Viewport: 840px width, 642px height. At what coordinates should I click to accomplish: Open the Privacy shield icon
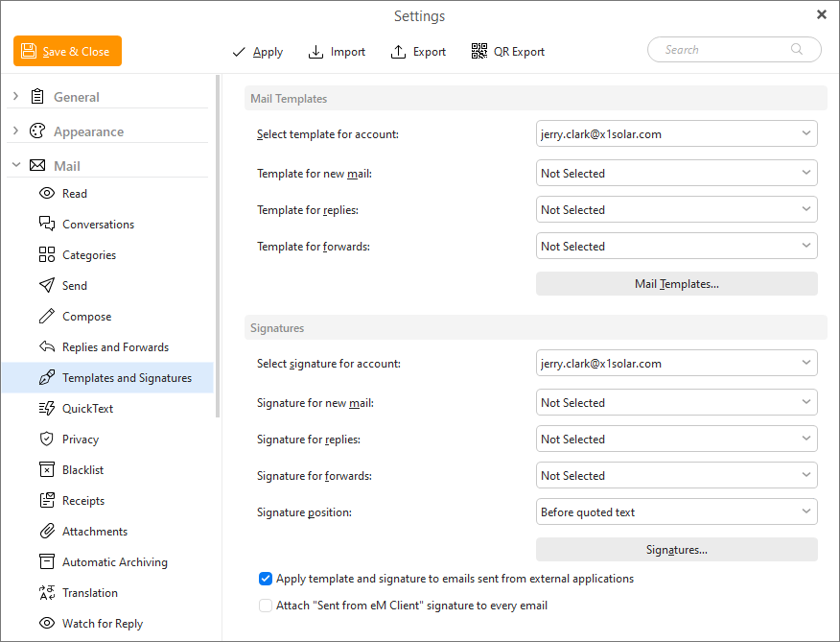click(46, 440)
